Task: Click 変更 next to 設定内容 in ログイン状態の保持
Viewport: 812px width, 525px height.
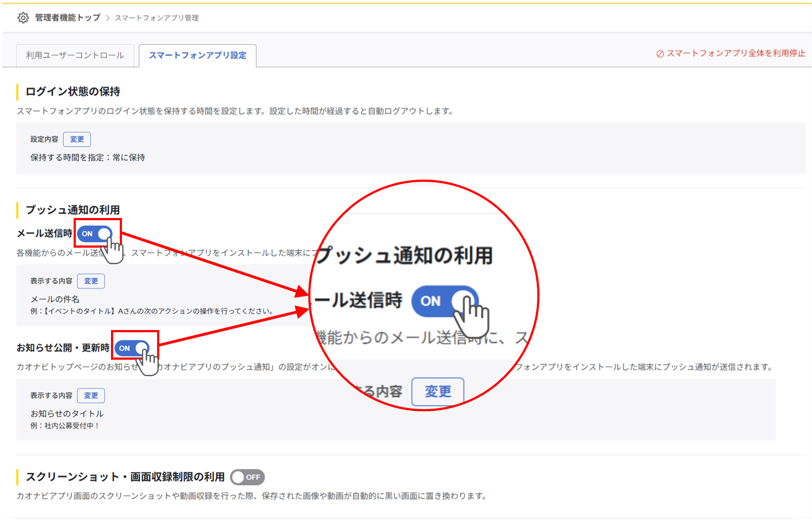Action: 77,139
